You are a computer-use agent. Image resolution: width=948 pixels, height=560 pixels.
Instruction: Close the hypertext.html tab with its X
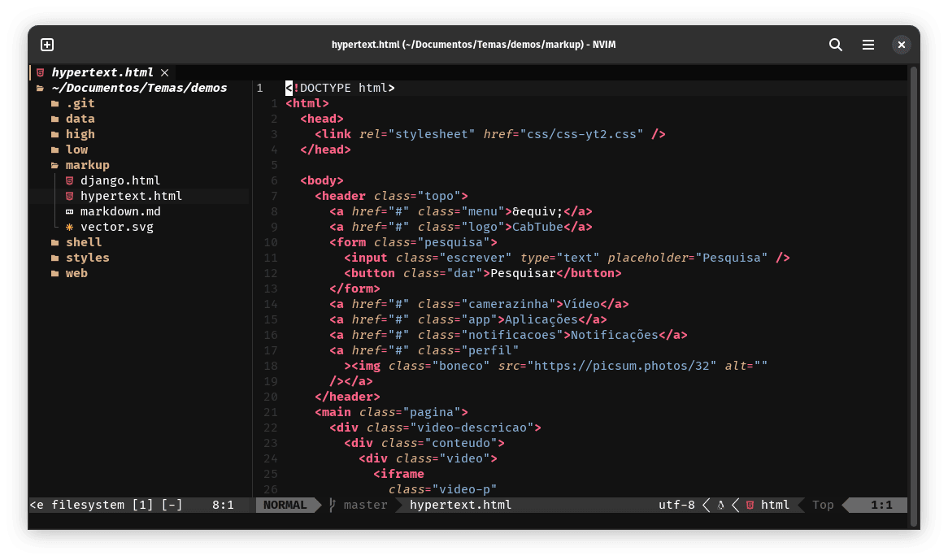click(164, 72)
